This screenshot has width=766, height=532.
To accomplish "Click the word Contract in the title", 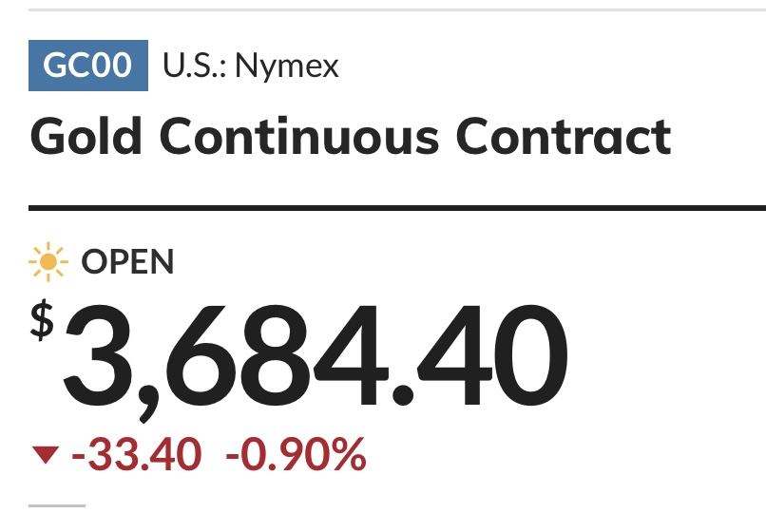I will tap(564, 136).
